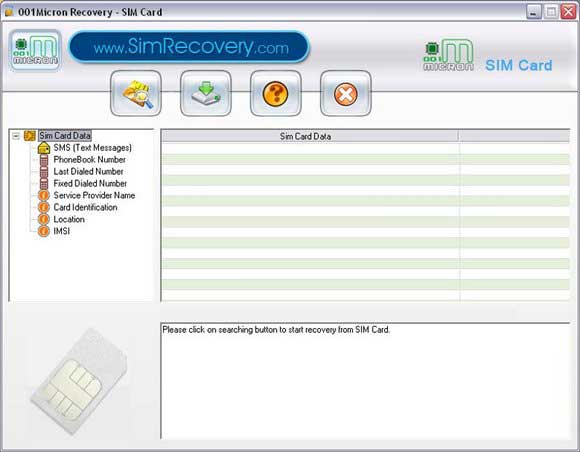Click the Sim Card Data column header

pos(310,136)
